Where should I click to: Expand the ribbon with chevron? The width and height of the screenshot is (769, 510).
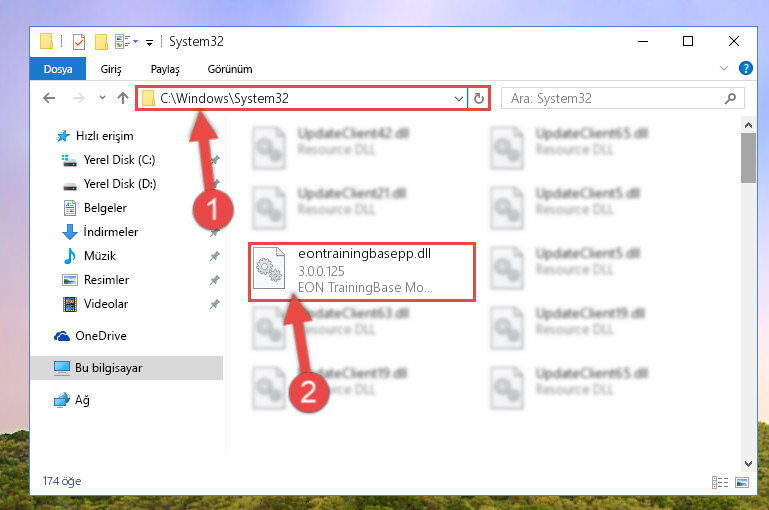[723, 68]
